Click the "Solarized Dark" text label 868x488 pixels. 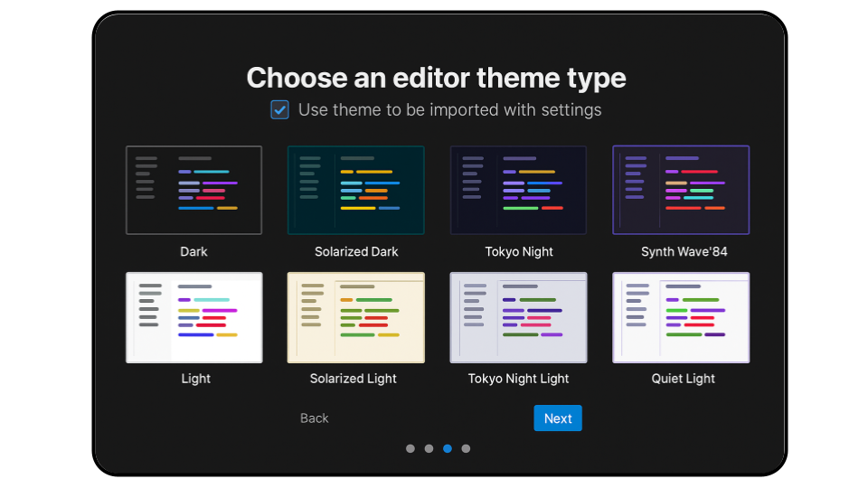356,252
